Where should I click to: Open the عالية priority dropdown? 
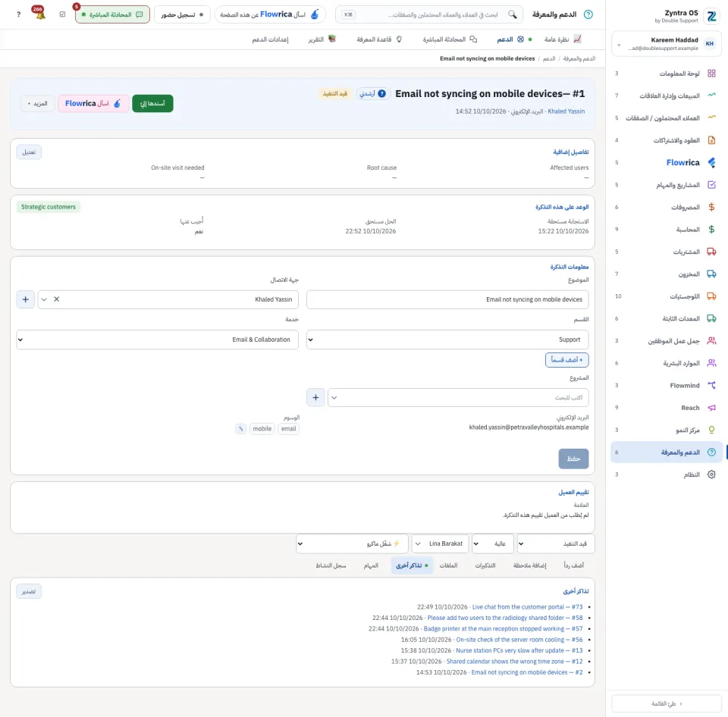(493, 543)
